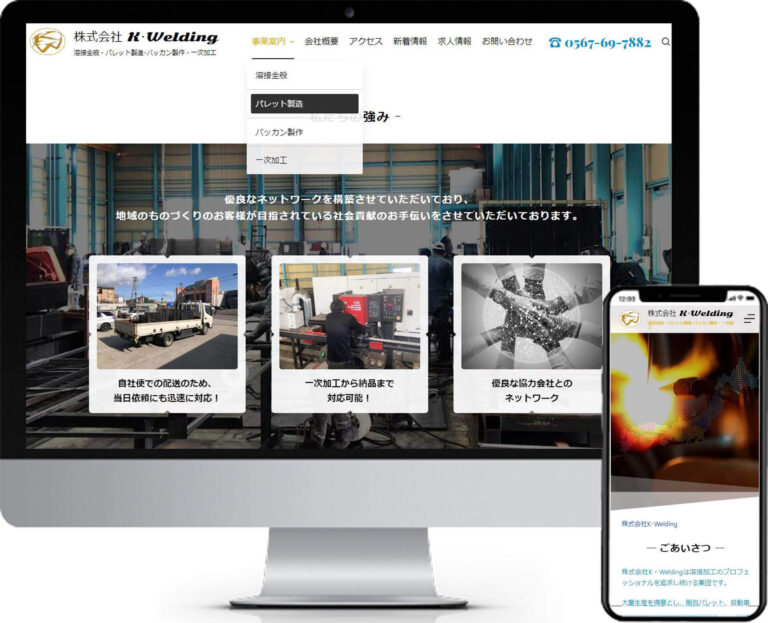The width and height of the screenshot is (768, 623).
Task: Open the hamburger menu on the phone screen
Action: click(749, 318)
